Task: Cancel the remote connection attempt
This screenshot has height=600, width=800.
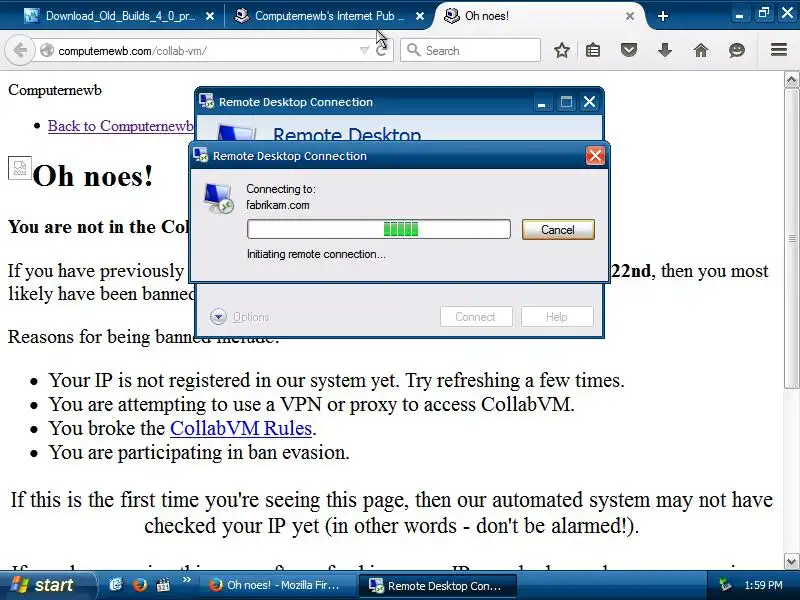Action: 558,230
